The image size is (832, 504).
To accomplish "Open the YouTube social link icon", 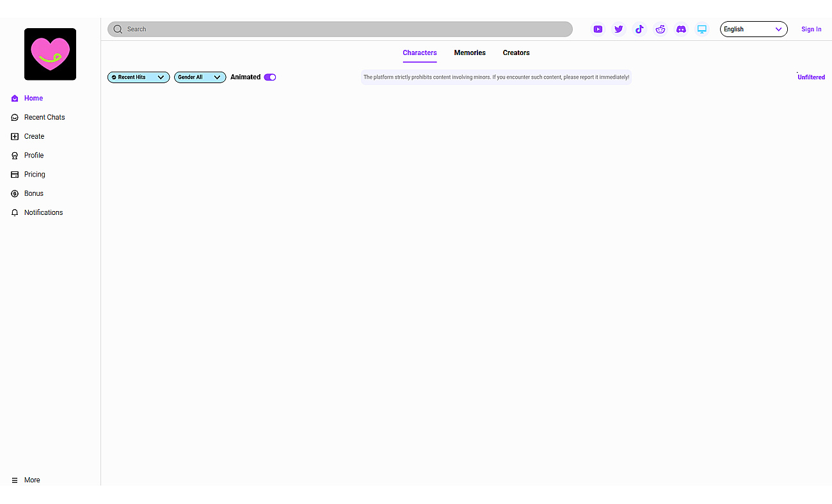I will pyautogui.click(x=598, y=29).
